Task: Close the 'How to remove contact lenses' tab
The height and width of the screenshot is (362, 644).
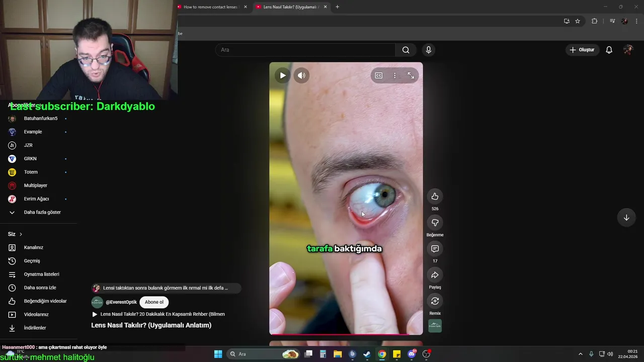Action: pyautogui.click(x=246, y=7)
